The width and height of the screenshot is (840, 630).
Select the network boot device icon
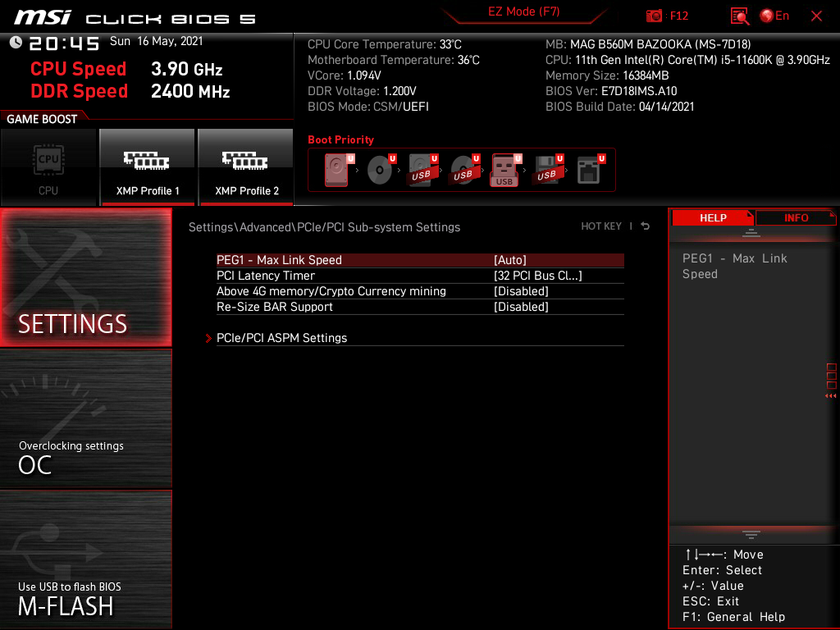click(x=591, y=170)
